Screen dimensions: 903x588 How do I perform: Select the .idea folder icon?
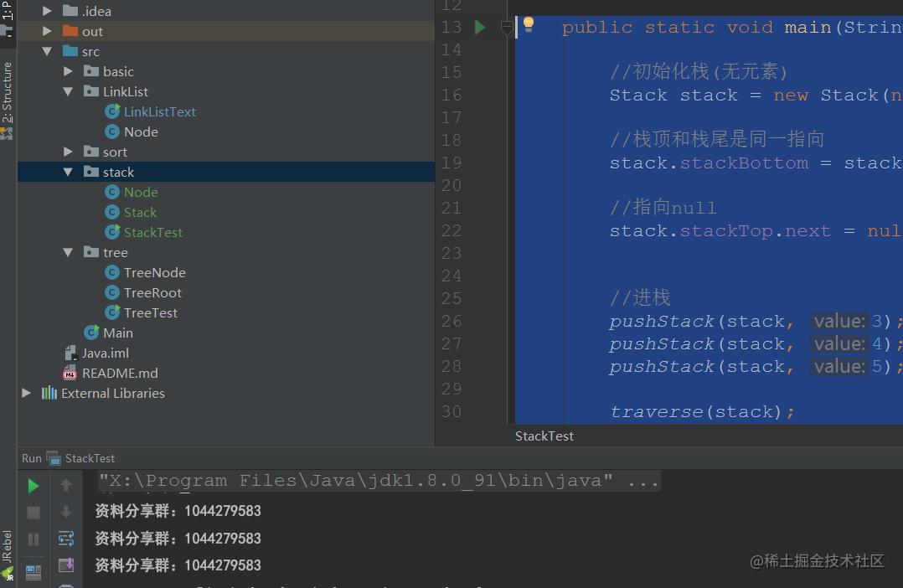(70, 10)
